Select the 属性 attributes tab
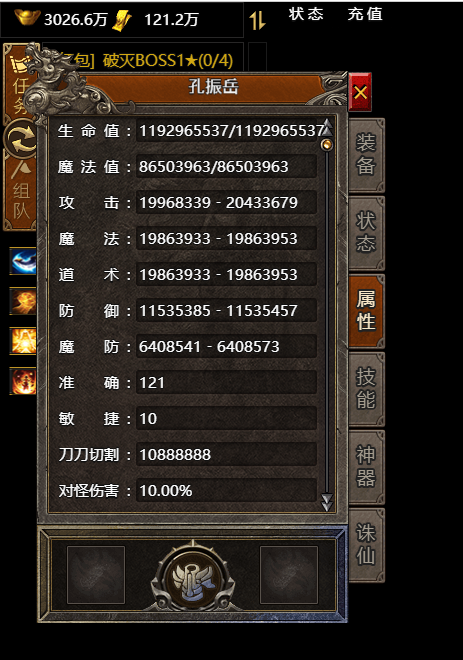Image resolution: width=463 pixels, height=660 pixels. 366,311
